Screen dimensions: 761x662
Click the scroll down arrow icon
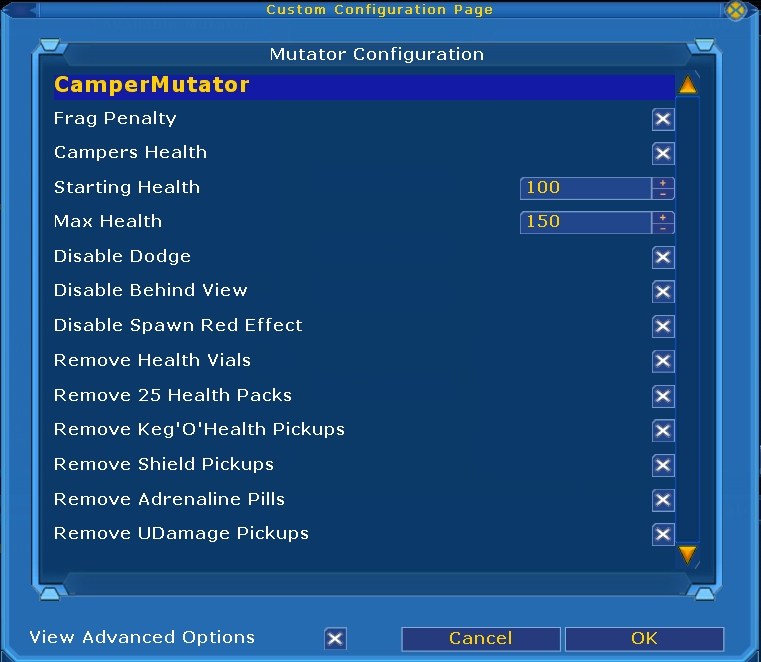[687, 553]
